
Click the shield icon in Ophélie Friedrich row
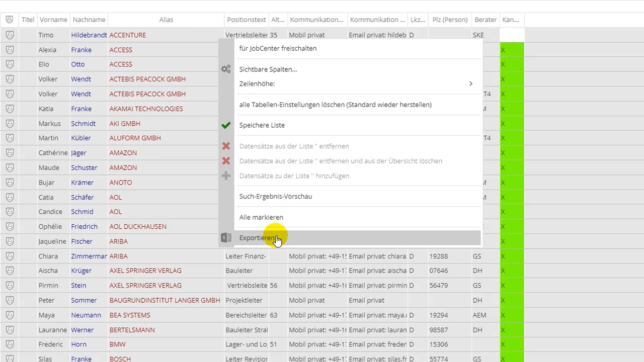click(x=10, y=227)
